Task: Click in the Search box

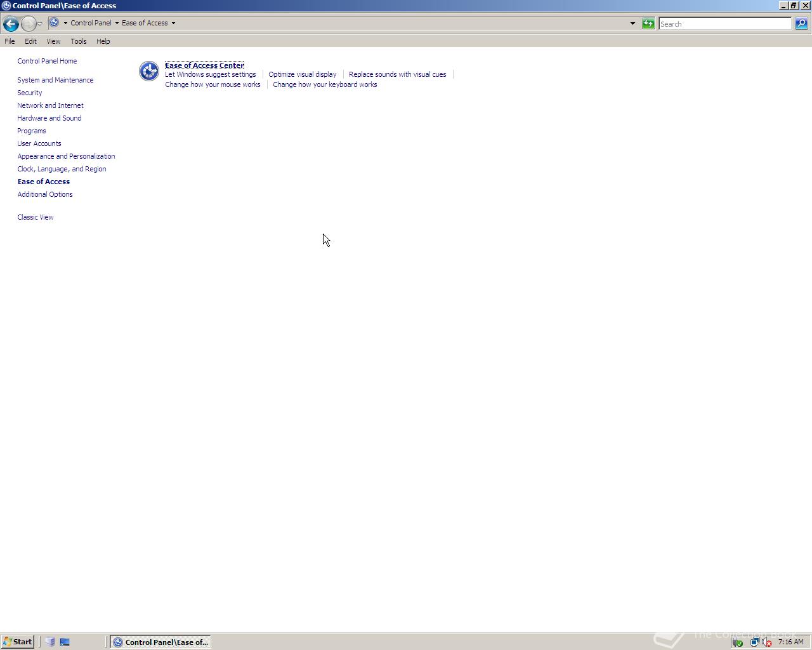Action: (x=725, y=24)
